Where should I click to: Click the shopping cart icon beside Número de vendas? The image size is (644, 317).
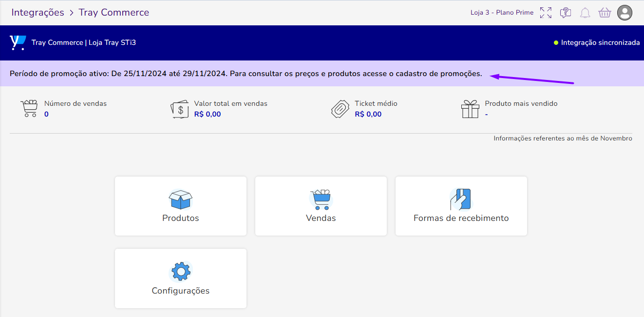pos(29,109)
